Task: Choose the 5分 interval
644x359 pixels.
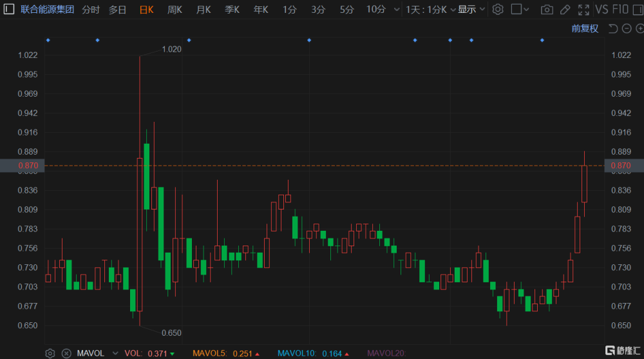Action: coord(346,10)
